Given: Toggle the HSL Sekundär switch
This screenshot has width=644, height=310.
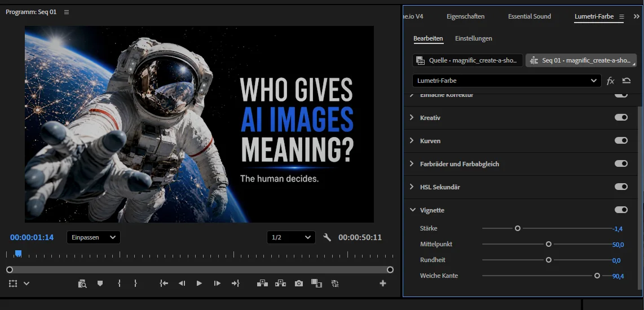Looking at the screenshot, I should pyautogui.click(x=621, y=187).
